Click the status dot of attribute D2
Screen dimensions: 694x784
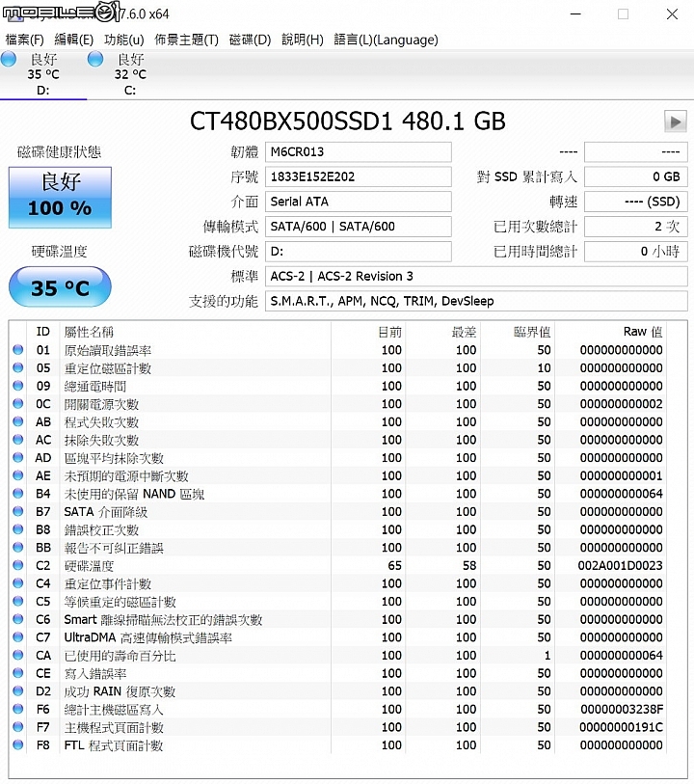click(18, 691)
